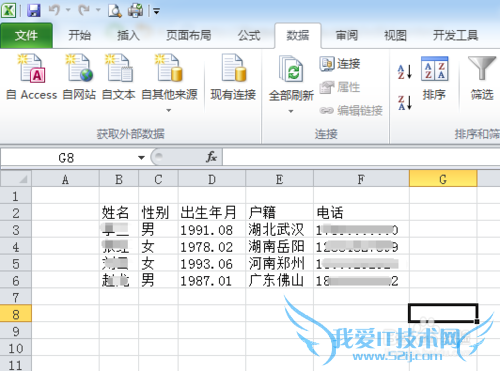Switch to the 开始 tab
This screenshot has height=371, width=500.
click(x=79, y=35)
